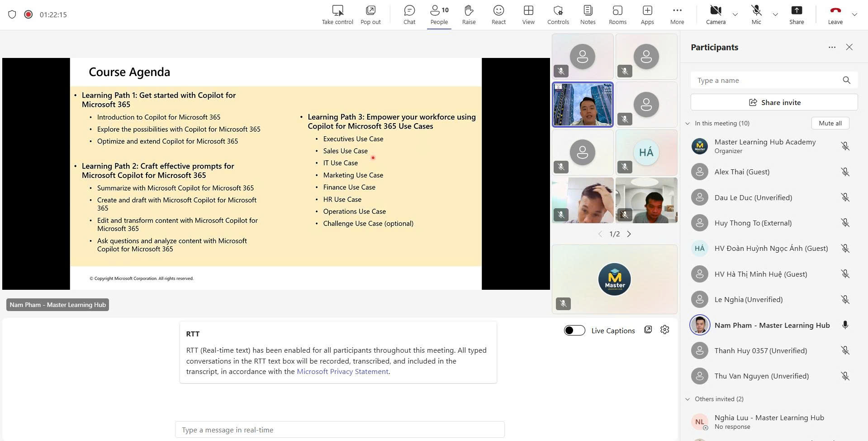This screenshot has width=868, height=441.
Task: Open the Apps icon
Action: [x=647, y=14]
